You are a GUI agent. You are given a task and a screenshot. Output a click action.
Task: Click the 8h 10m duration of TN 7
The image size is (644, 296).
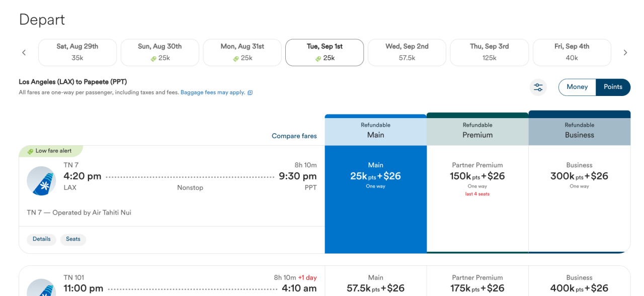coord(306,165)
